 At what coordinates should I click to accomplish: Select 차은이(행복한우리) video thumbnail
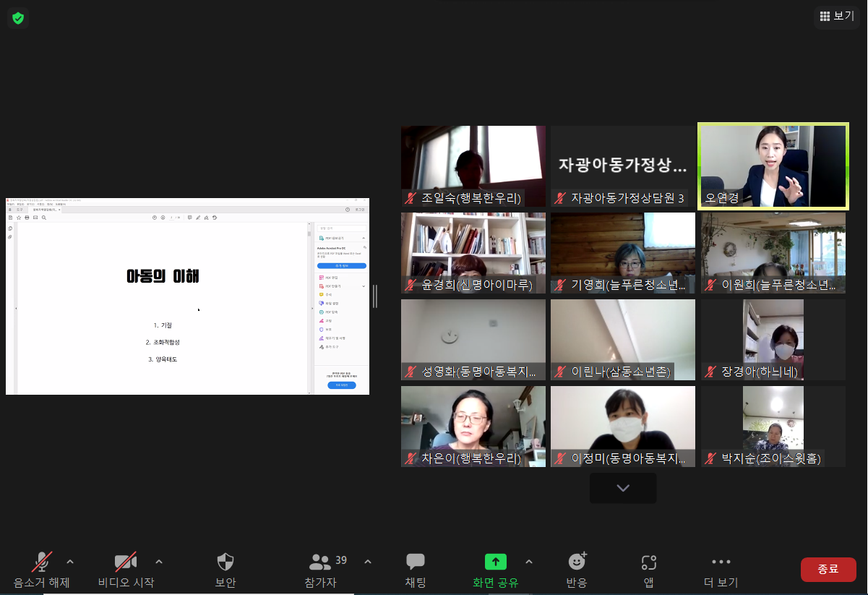(473, 427)
